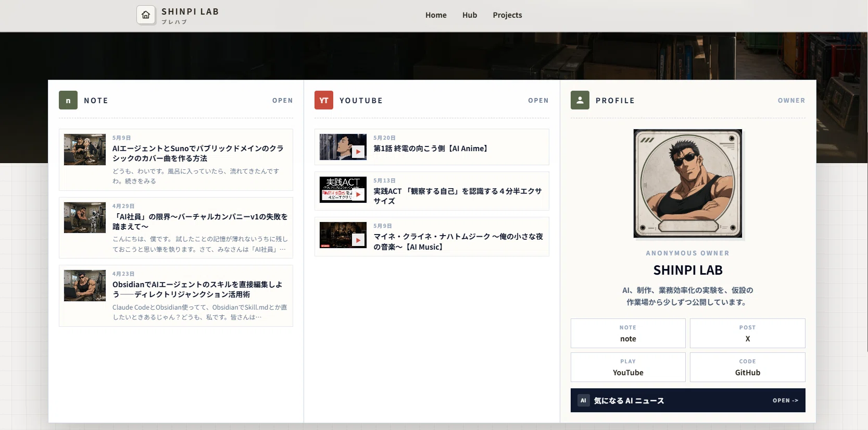Click the どうも、わいです article excerpt

196,176
